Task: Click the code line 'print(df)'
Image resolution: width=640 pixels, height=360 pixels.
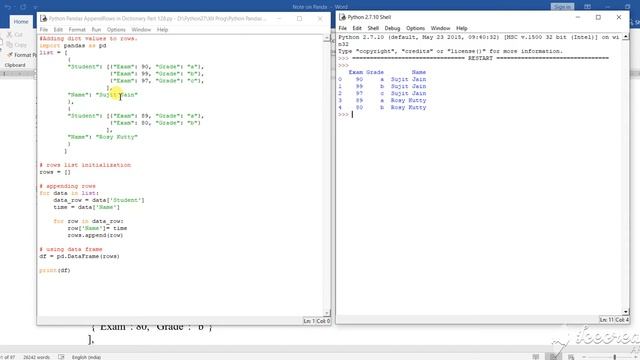Action: click(55, 270)
